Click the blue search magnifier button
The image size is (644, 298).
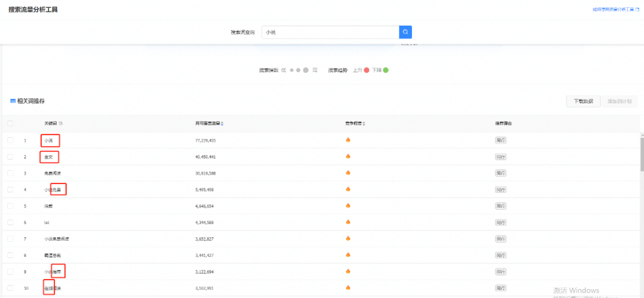[405, 32]
